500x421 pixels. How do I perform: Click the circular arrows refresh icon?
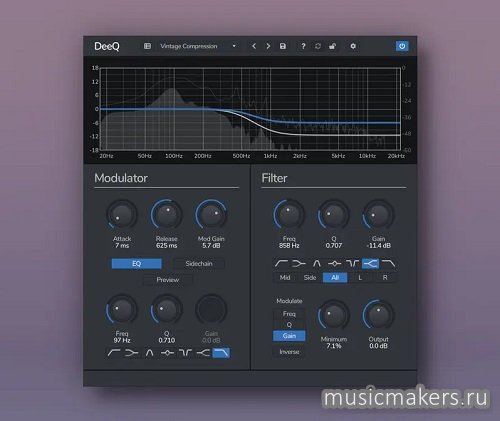[318, 46]
